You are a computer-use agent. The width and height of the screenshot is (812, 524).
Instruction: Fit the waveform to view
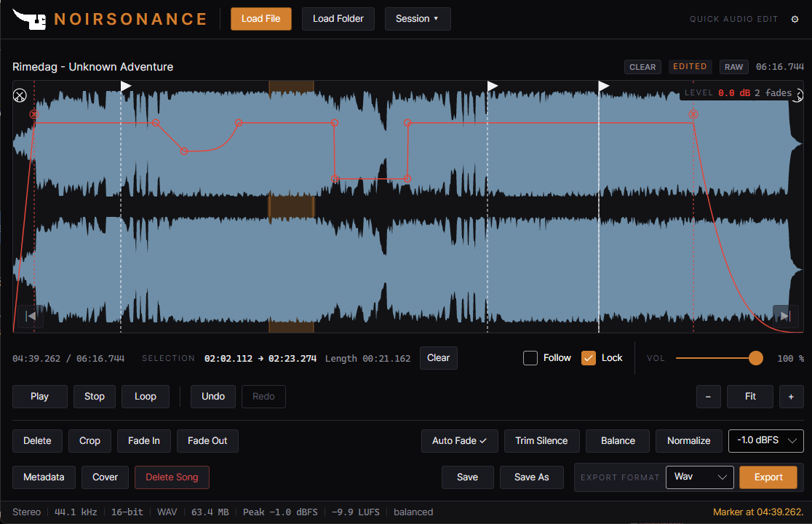[750, 397]
